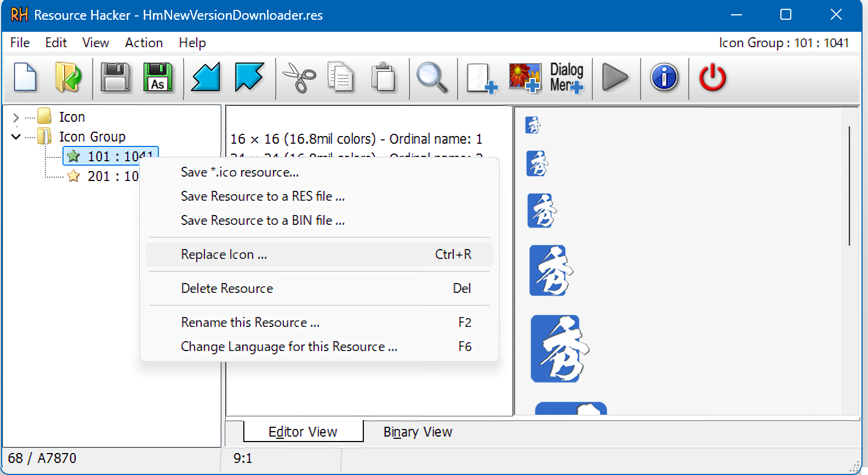Viewport: 868px width, 475px height.
Task: Click the New blank script toolbar icon
Action: [25, 77]
